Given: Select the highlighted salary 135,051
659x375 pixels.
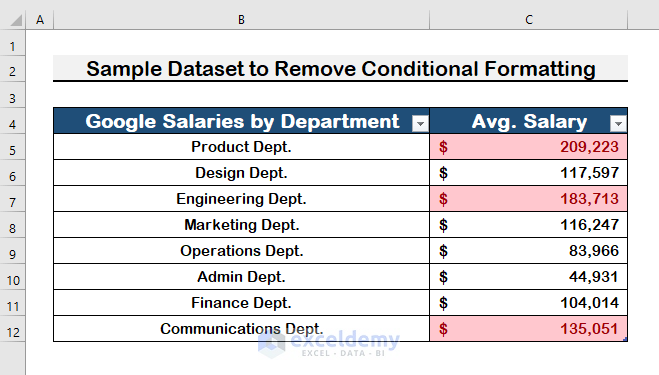Looking at the screenshot, I should coord(529,329).
